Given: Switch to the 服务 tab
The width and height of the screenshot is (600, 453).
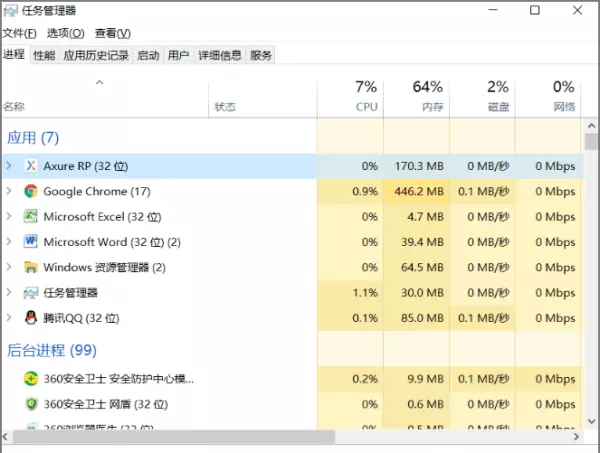Looking at the screenshot, I should tap(261, 55).
